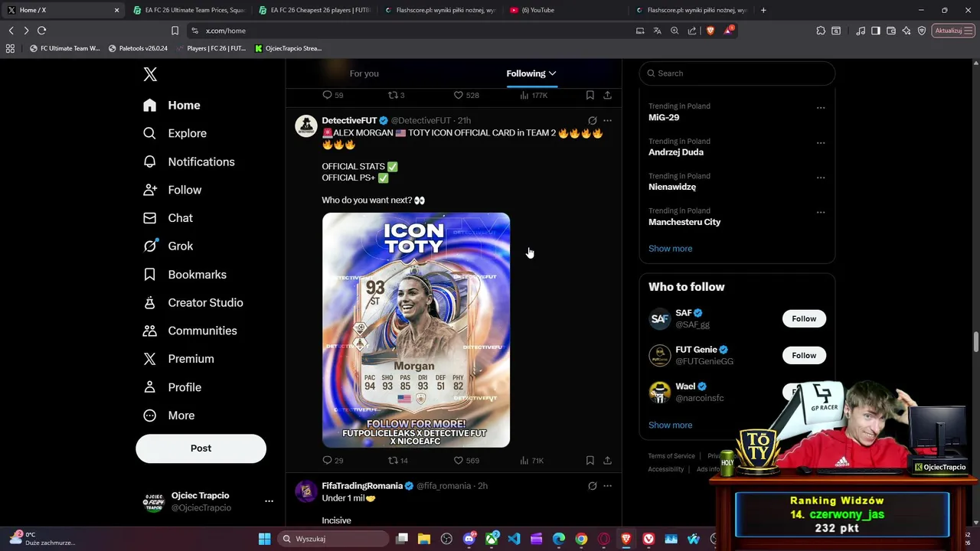The image size is (980, 551).
Task: Open File Explorer from the taskbar
Action: coord(424,539)
